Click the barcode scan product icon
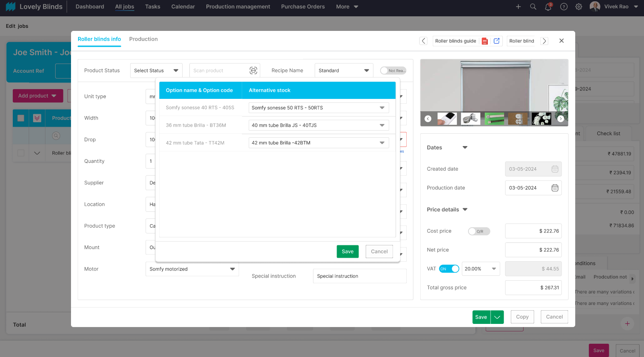 point(253,71)
